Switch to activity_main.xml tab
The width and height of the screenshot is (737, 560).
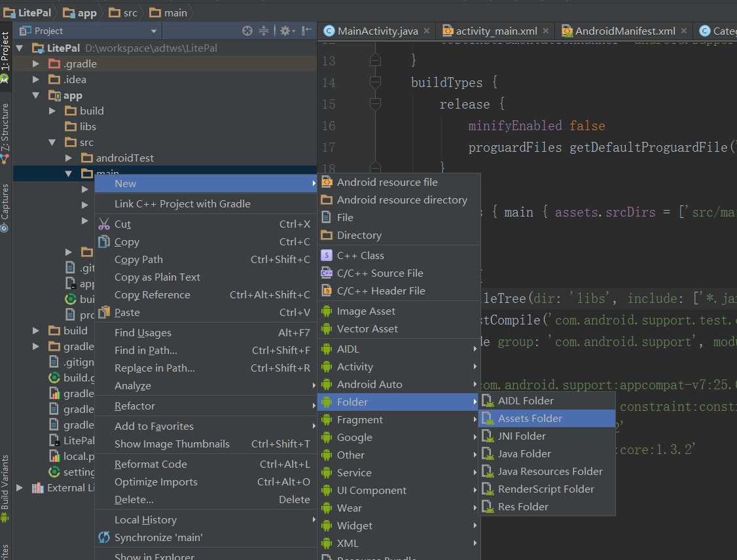(496, 31)
